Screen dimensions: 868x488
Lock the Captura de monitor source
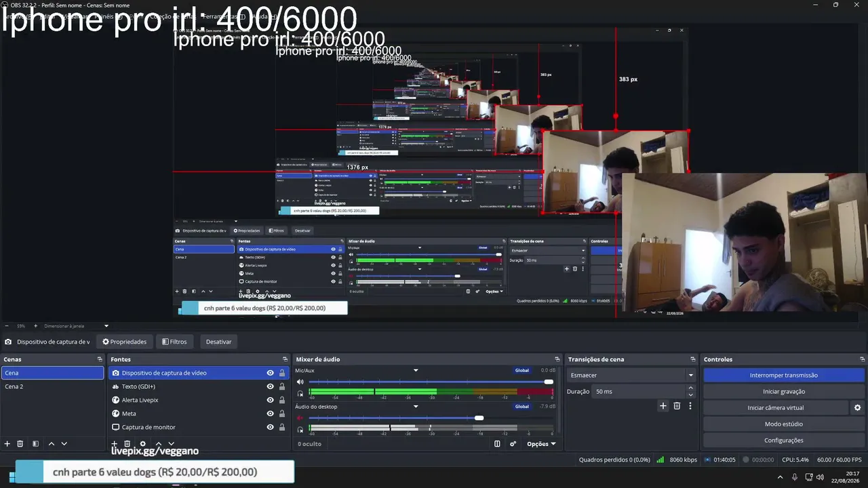point(282,427)
